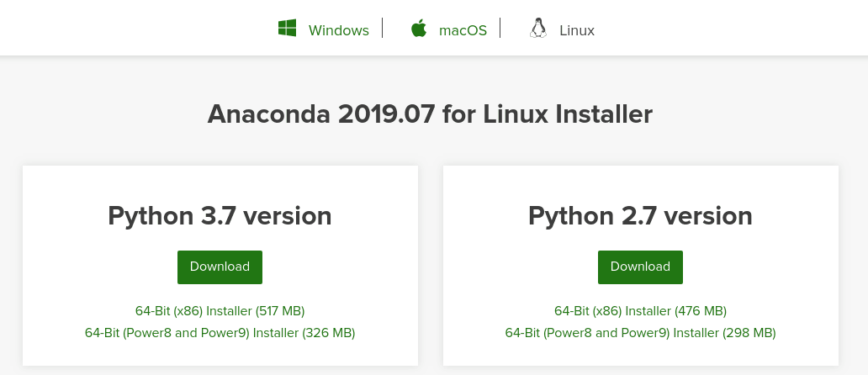This screenshot has width=868, height=375.
Task: Open the Power8 and Power9 Installer (298 MB) link
Action: [640, 333]
